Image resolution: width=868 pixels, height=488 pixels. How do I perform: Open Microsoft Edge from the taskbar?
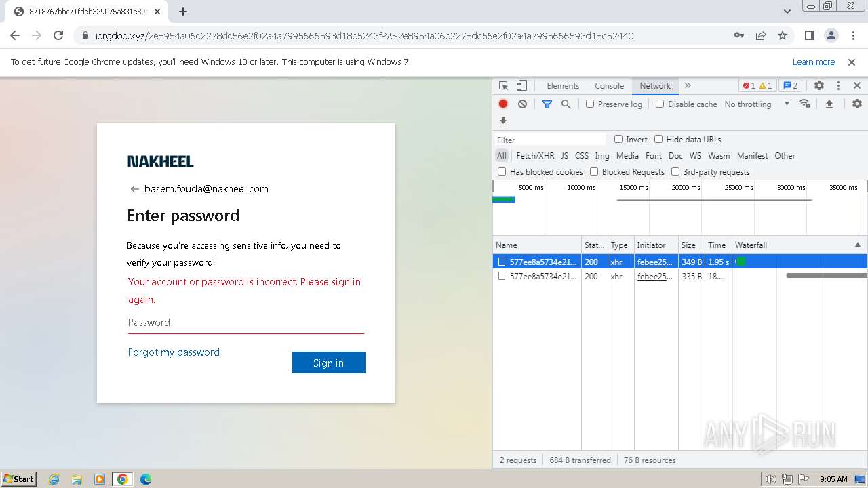pyautogui.click(x=146, y=479)
